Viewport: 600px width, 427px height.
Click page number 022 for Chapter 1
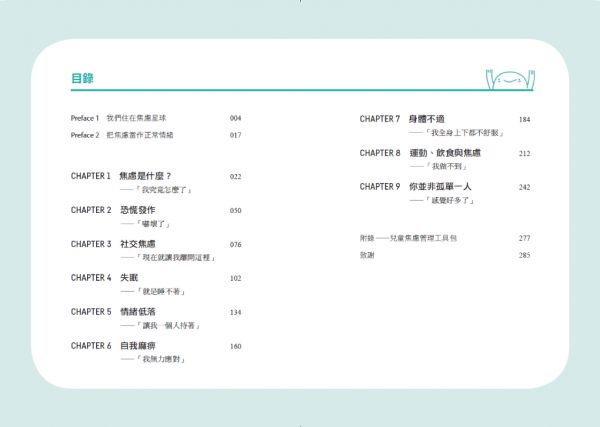tap(235, 176)
